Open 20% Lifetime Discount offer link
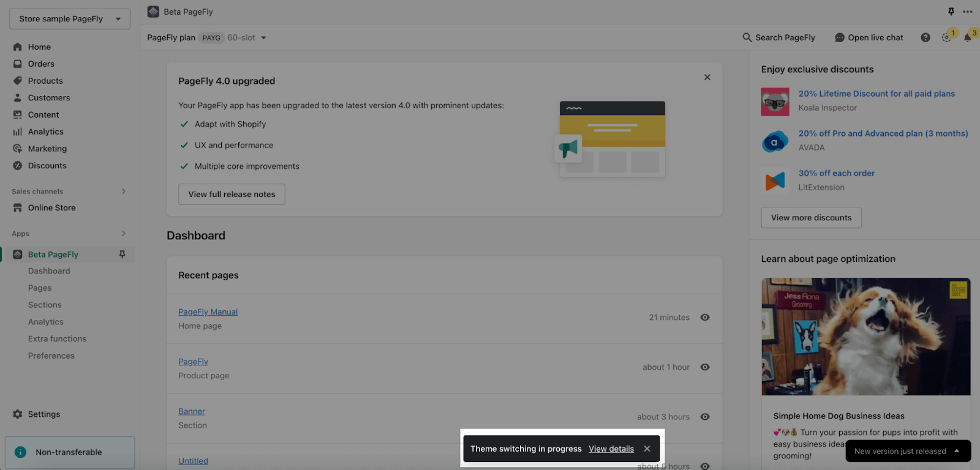 [876, 94]
